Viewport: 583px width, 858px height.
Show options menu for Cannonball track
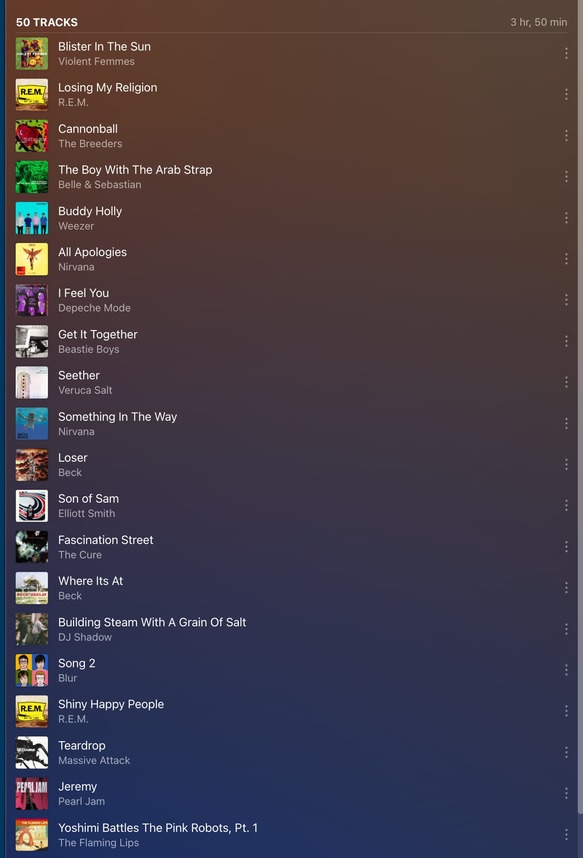(x=566, y=135)
